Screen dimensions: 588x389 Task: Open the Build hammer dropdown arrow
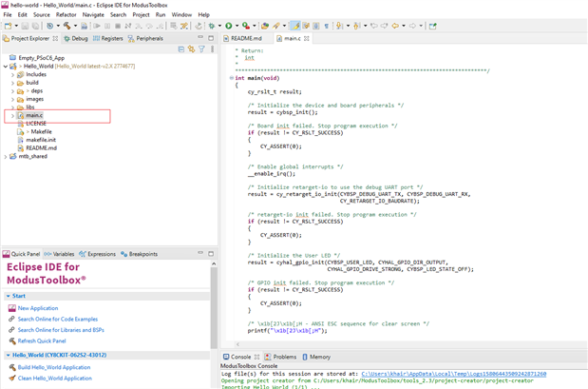pyautogui.click(x=75, y=26)
